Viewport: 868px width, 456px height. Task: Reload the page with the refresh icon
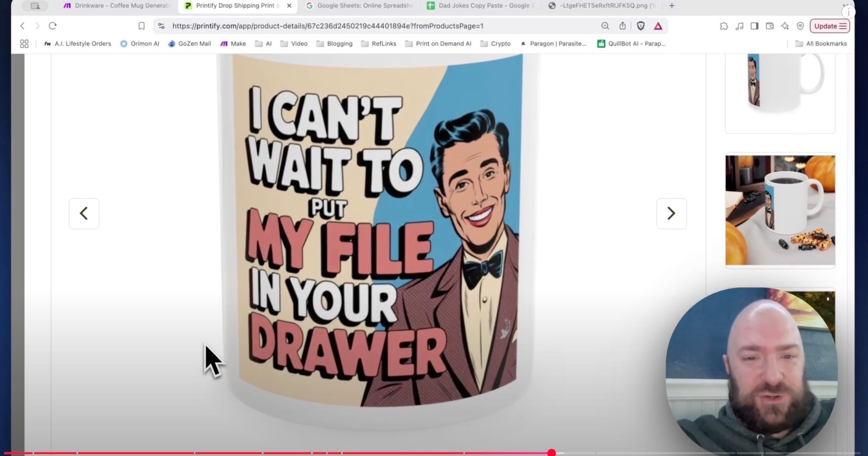pos(53,26)
